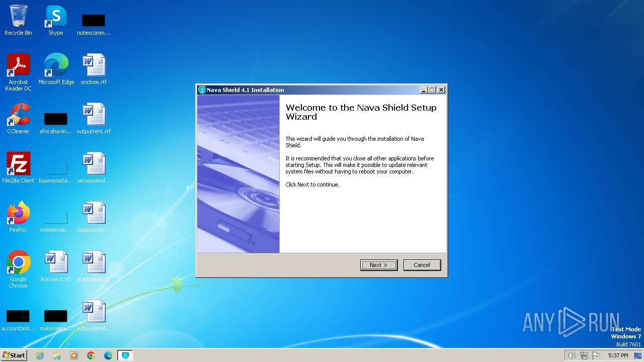Minimize the Nava Shield installer window
644x362 pixels.
click(x=424, y=90)
